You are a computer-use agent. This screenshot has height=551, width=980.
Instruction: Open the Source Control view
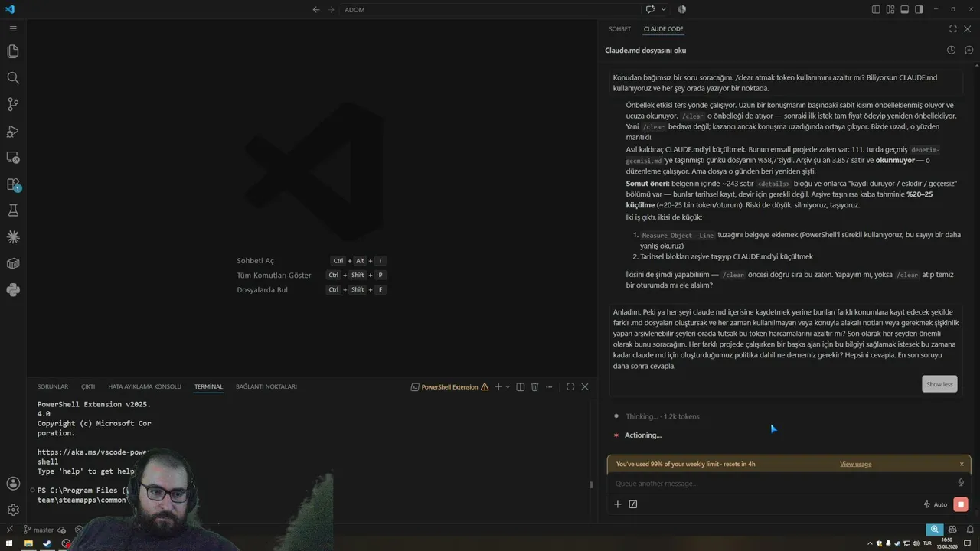point(13,104)
